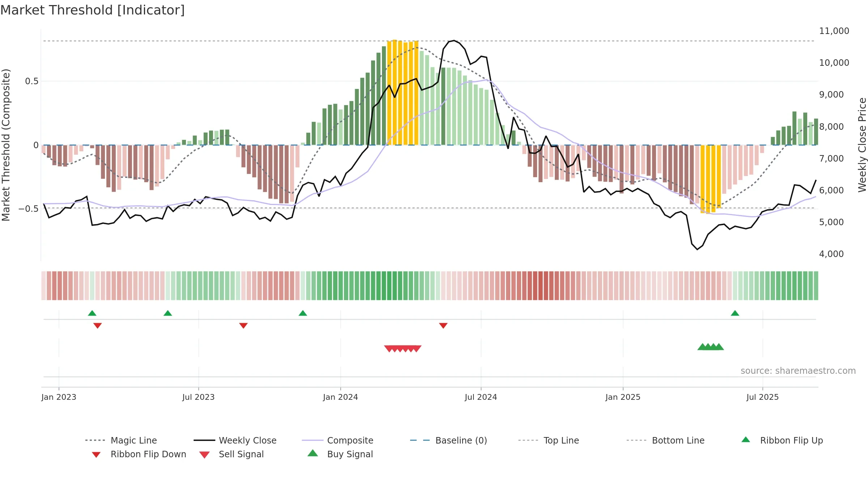Click the green flip-up marker before Jan 2024

tap(303, 313)
